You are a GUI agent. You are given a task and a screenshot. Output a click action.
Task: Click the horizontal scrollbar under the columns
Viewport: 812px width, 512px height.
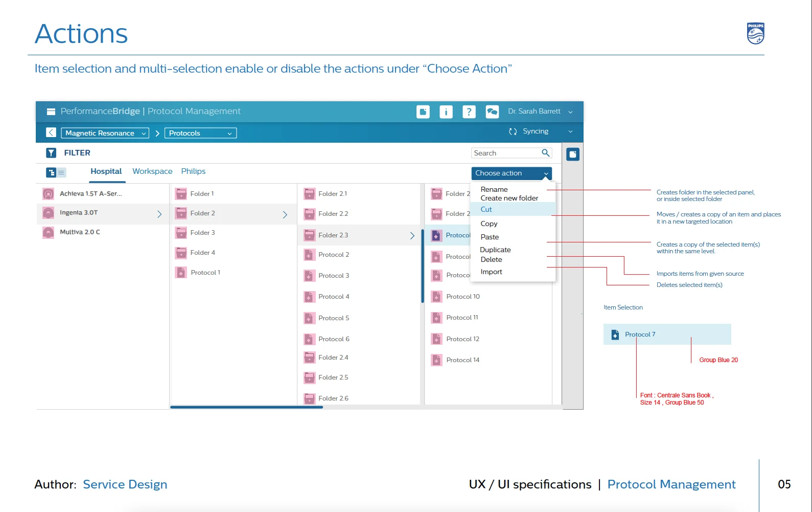(x=246, y=407)
